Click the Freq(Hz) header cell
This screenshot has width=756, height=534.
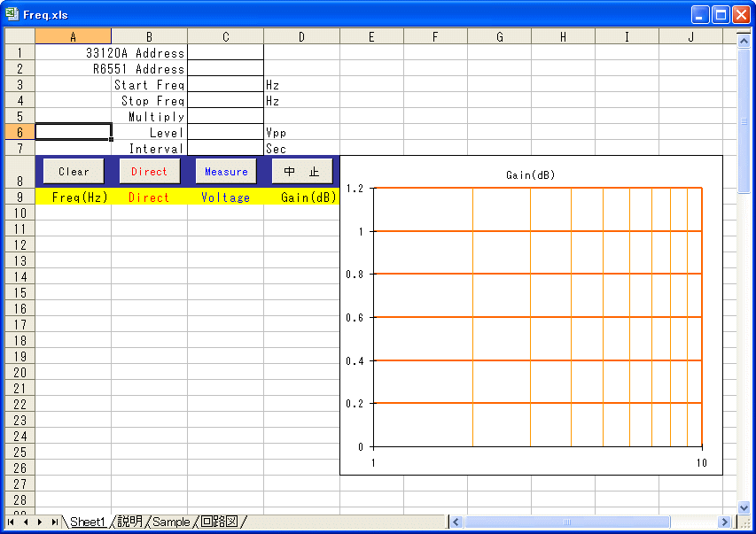pyautogui.click(x=74, y=197)
